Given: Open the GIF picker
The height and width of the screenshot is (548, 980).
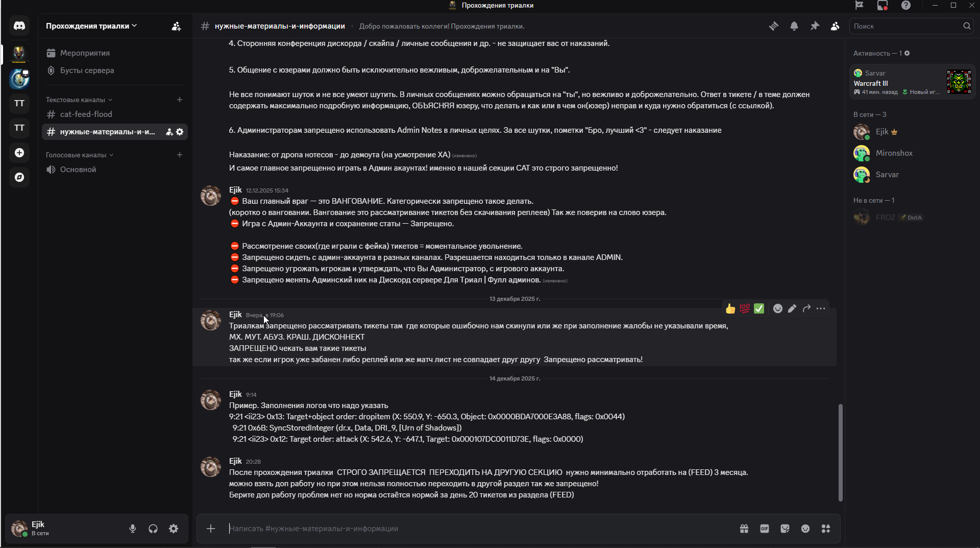Looking at the screenshot, I should tap(765, 529).
